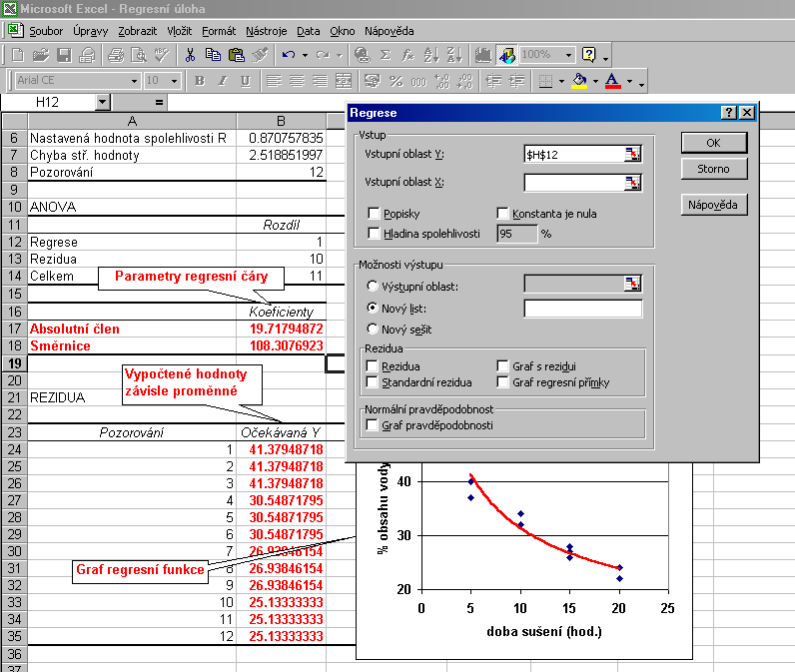Select Výstupní oblast radio button

373,286
